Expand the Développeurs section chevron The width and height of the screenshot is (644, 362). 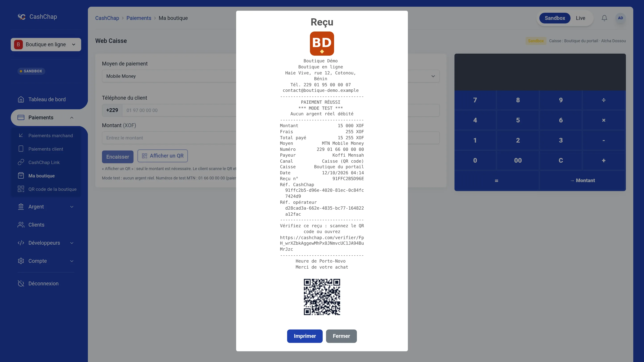[72, 243]
